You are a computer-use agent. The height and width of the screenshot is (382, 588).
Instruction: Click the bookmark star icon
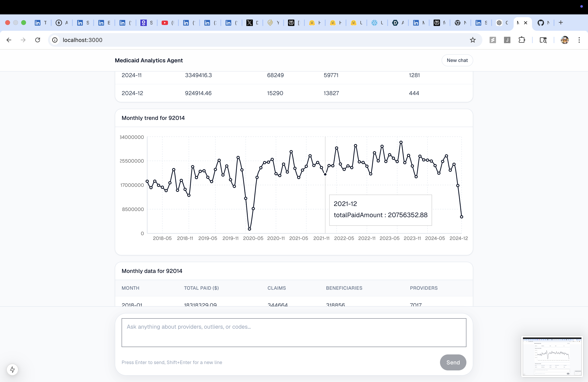click(473, 40)
